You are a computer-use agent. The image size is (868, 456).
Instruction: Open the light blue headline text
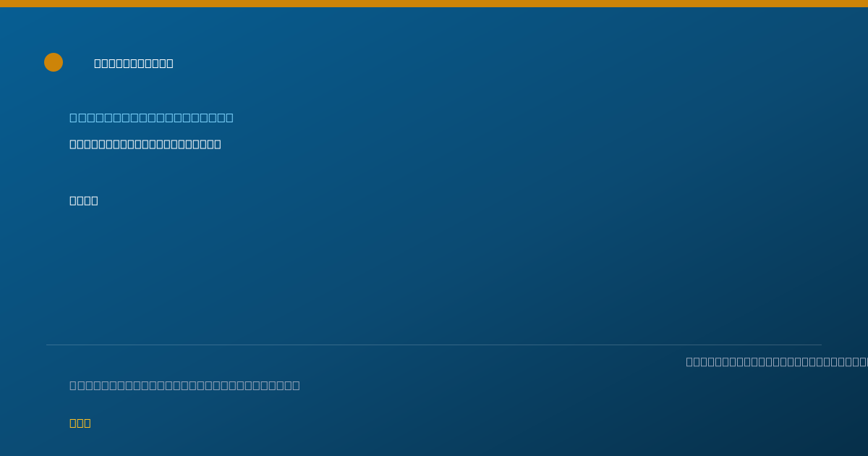[x=151, y=117]
